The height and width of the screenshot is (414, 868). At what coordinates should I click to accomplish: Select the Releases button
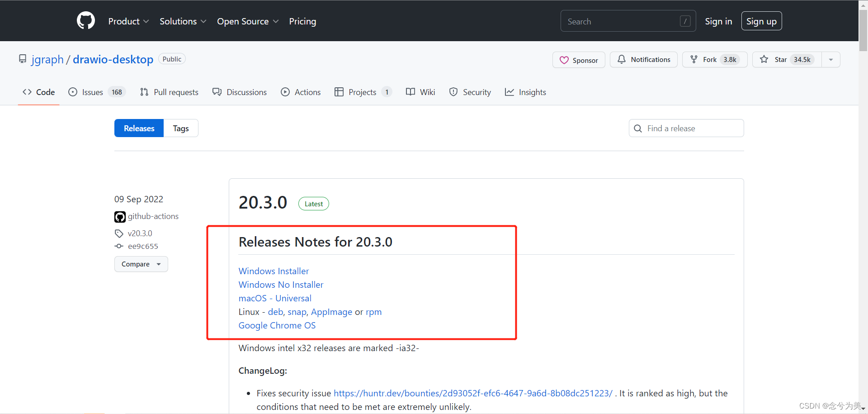pos(139,128)
